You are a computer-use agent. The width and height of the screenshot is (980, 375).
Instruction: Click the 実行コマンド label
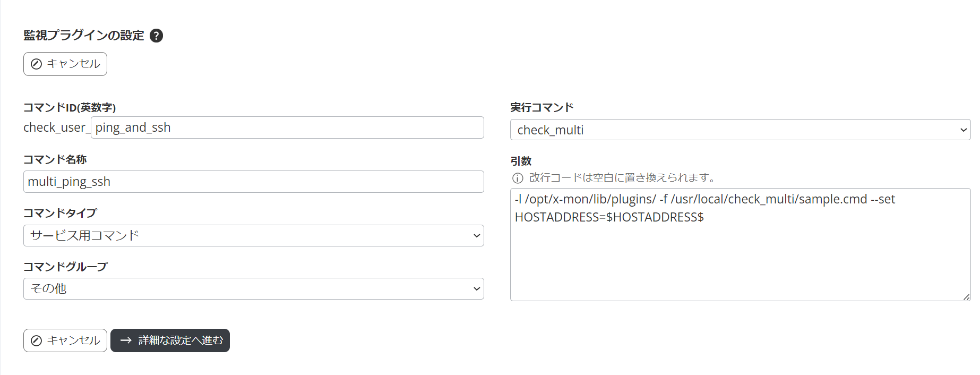[542, 108]
